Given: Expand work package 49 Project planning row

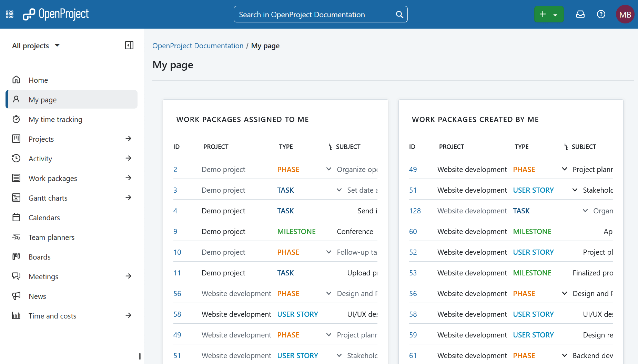Looking at the screenshot, I should pos(564,169).
